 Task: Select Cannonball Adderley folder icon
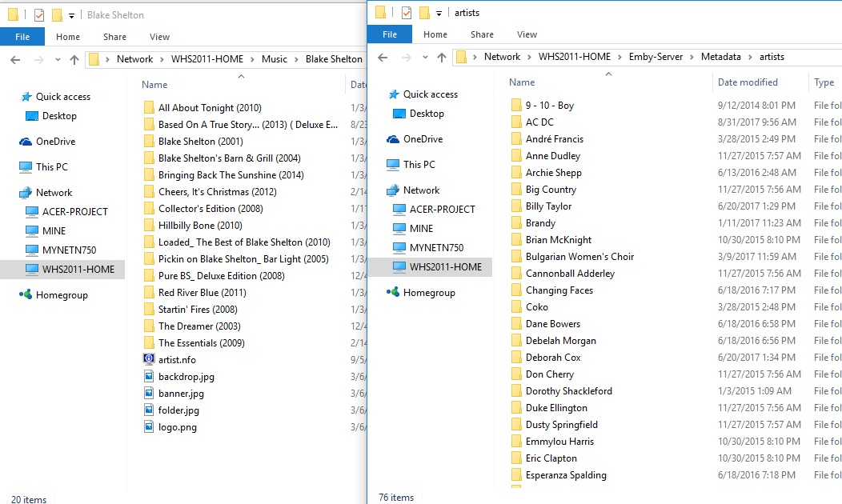(x=516, y=274)
